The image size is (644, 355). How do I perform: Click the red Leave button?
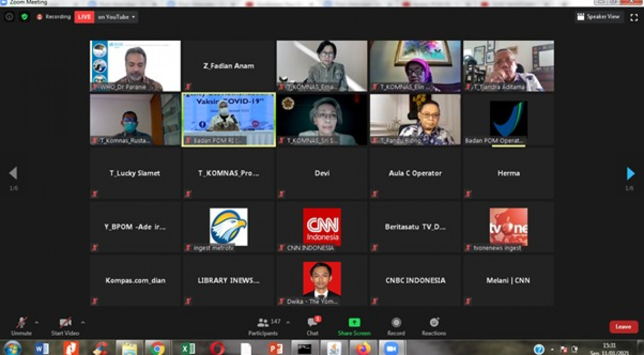coord(623,327)
